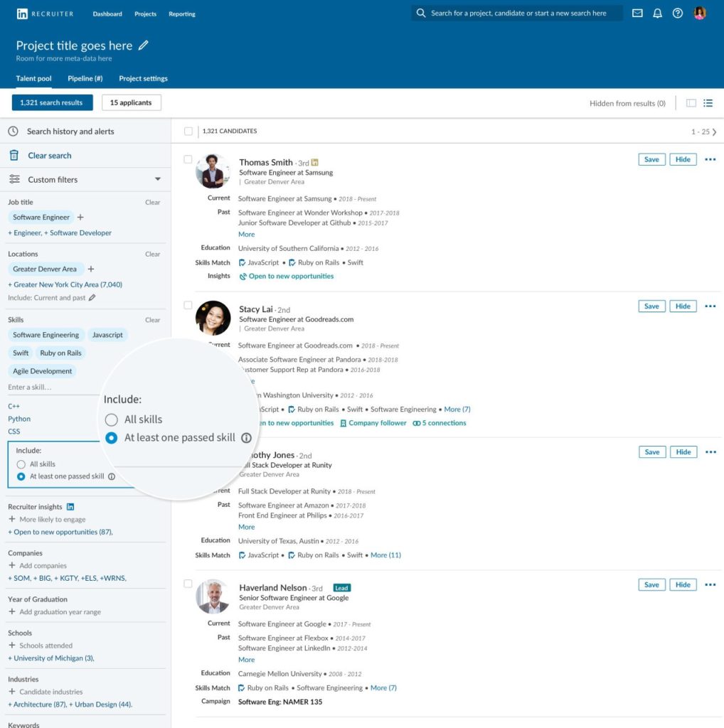Select the All skills radio in sidebar
Screen dimensions: 724x728
click(x=21, y=464)
